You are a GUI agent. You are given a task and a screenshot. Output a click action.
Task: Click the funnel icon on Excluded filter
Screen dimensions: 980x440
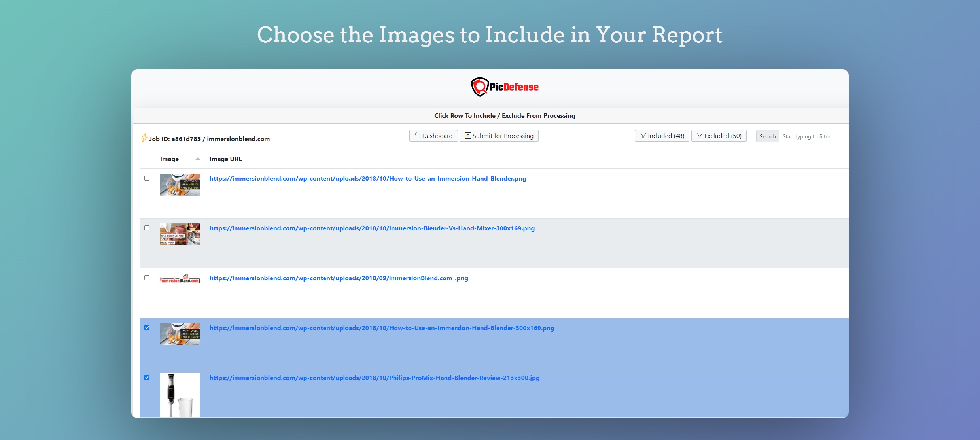[x=699, y=136]
